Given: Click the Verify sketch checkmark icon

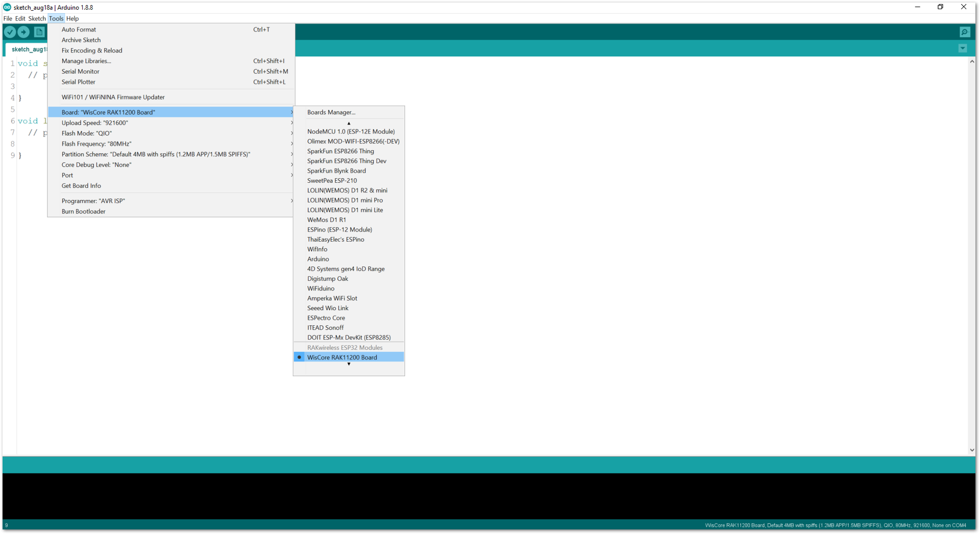Looking at the screenshot, I should [10, 32].
